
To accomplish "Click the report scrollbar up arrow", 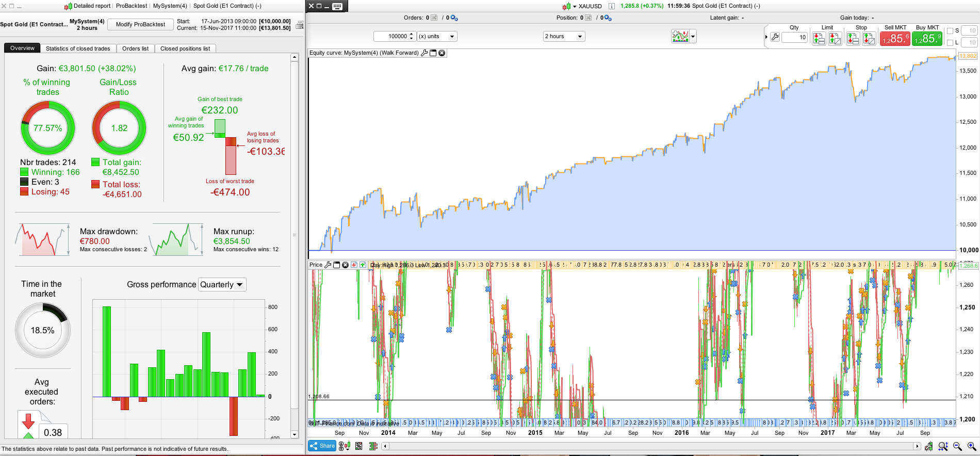I will (x=295, y=57).
